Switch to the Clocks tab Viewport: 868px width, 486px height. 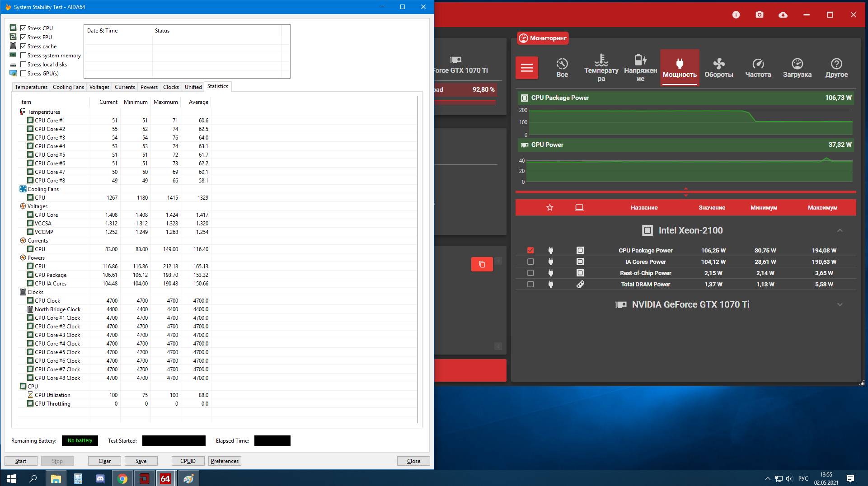[171, 87]
